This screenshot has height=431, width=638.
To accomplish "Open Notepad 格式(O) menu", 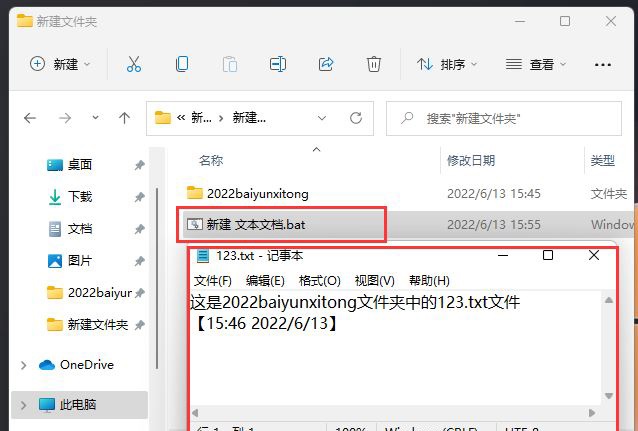I will [x=319, y=280].
